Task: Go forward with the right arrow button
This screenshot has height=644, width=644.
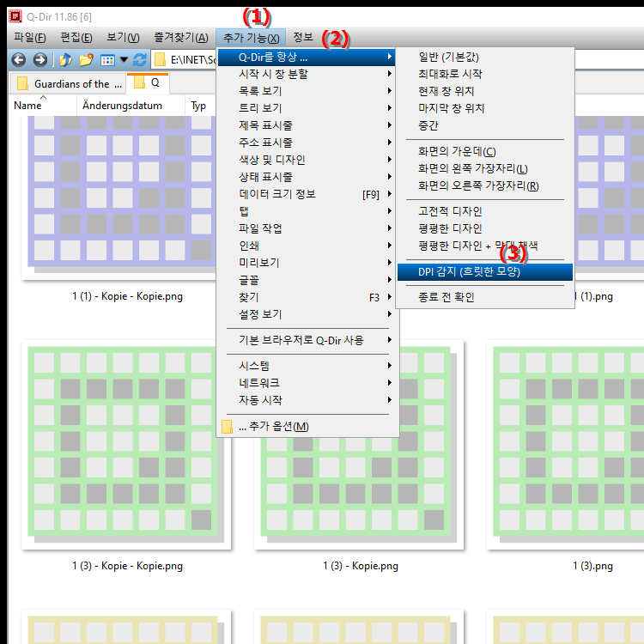Action: tap(39, 60)
